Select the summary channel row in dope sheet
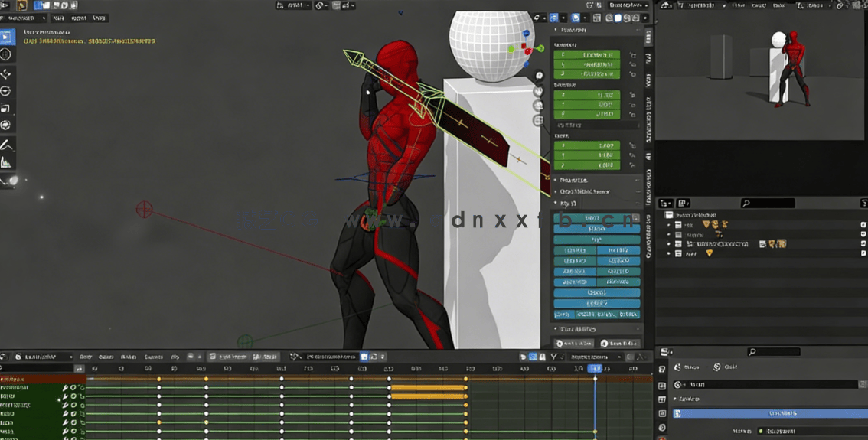 (43, 379)
